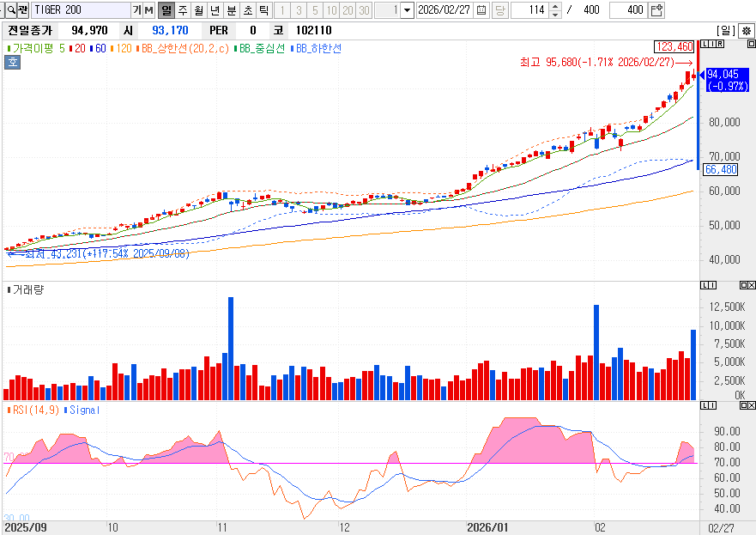The width and height of the screenshot is (756, 535).
Task: Toggle the 가격이평 5 moving average legend
Action: pos(36,49)
